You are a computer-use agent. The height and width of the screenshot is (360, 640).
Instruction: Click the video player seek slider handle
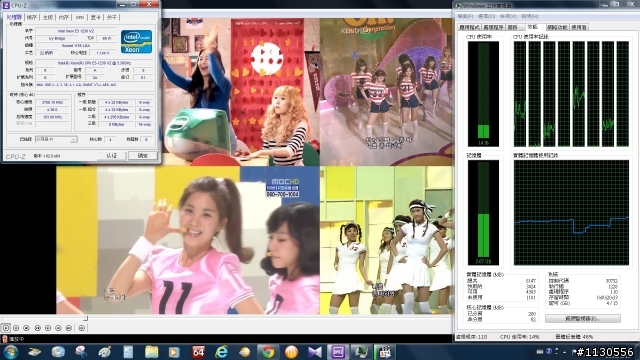coord(86,318)
